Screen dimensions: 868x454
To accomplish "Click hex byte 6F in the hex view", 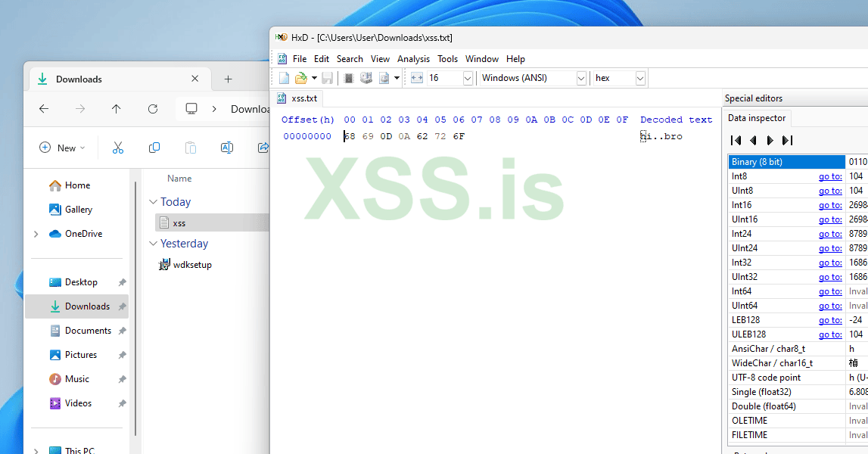I will [x=459, y=136].
